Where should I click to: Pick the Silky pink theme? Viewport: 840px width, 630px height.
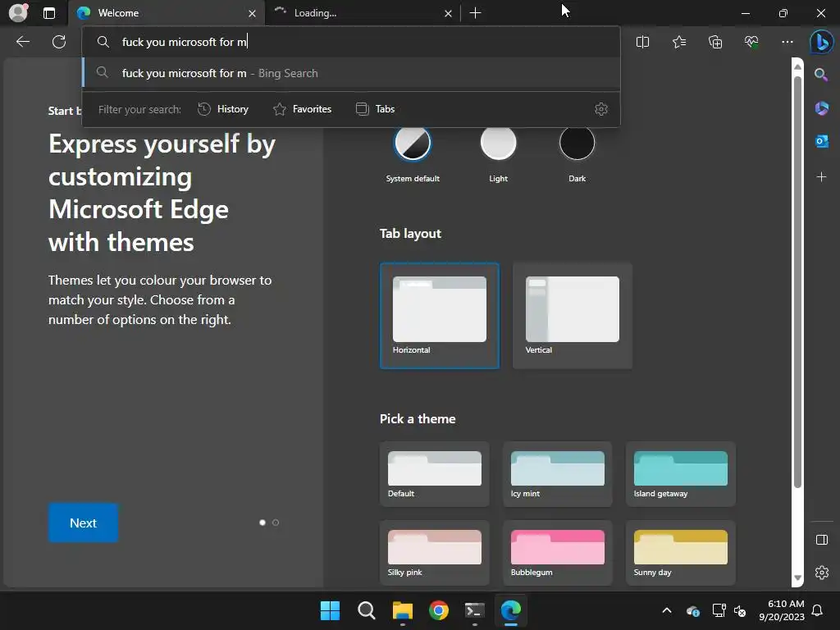(435, 553)
